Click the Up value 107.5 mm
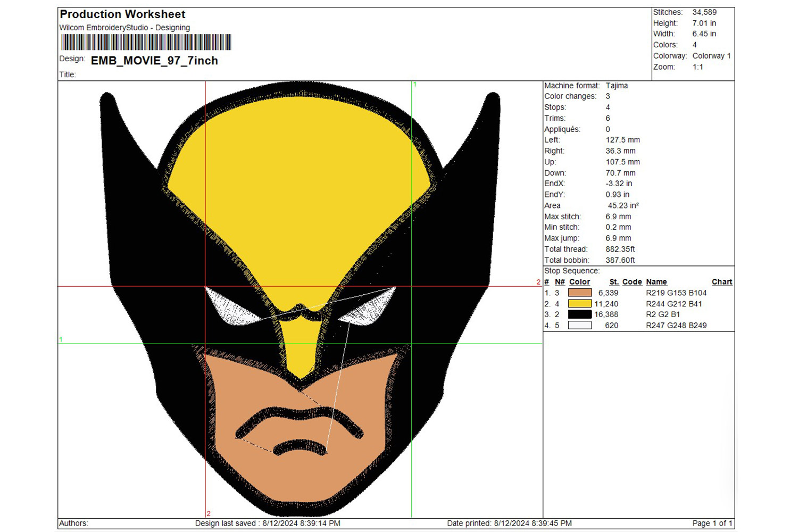 point(623,162)
